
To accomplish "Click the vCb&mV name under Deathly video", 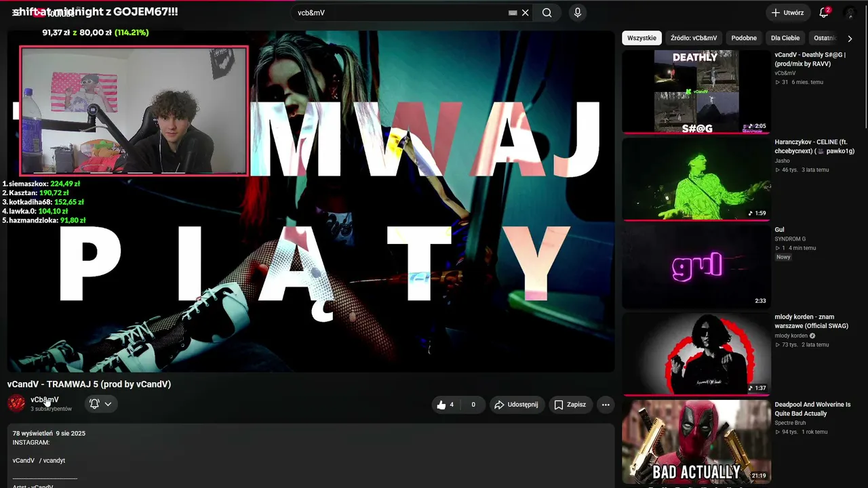I will tap(785, 73).
